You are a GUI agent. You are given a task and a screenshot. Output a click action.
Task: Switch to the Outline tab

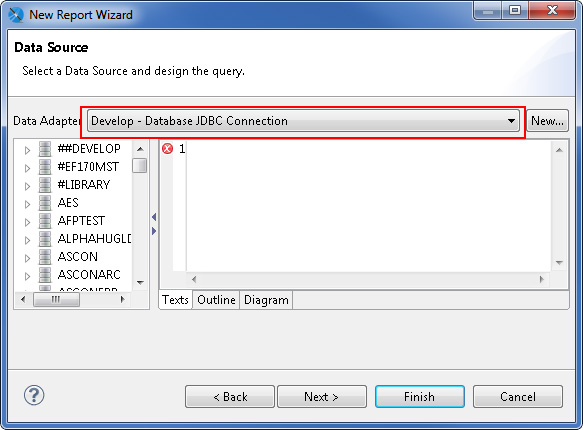click(x=216, y=300)
